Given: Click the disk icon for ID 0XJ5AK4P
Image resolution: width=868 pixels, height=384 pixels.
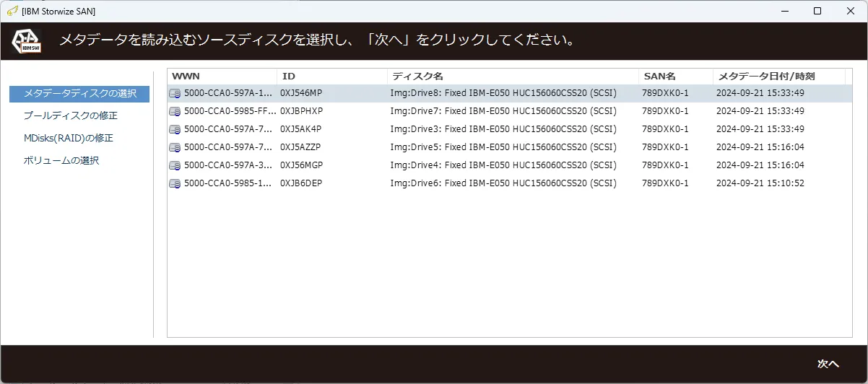Looking at the screenshot, I should point(175,129).
